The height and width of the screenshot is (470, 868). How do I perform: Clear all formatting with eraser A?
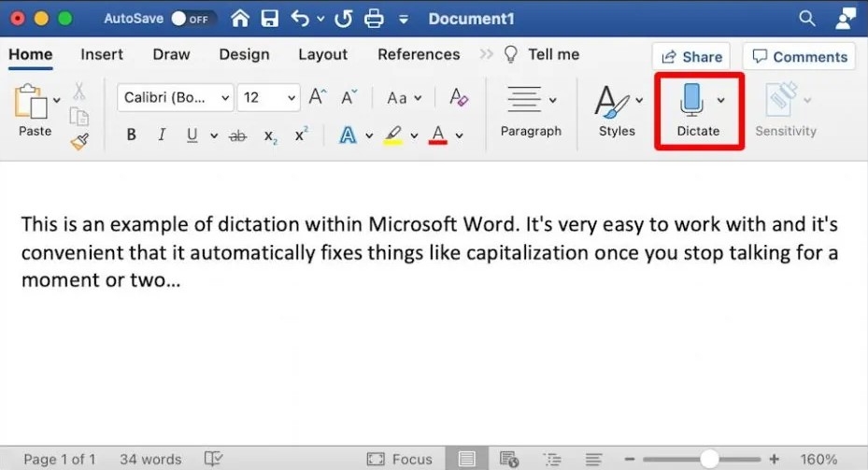459,97
